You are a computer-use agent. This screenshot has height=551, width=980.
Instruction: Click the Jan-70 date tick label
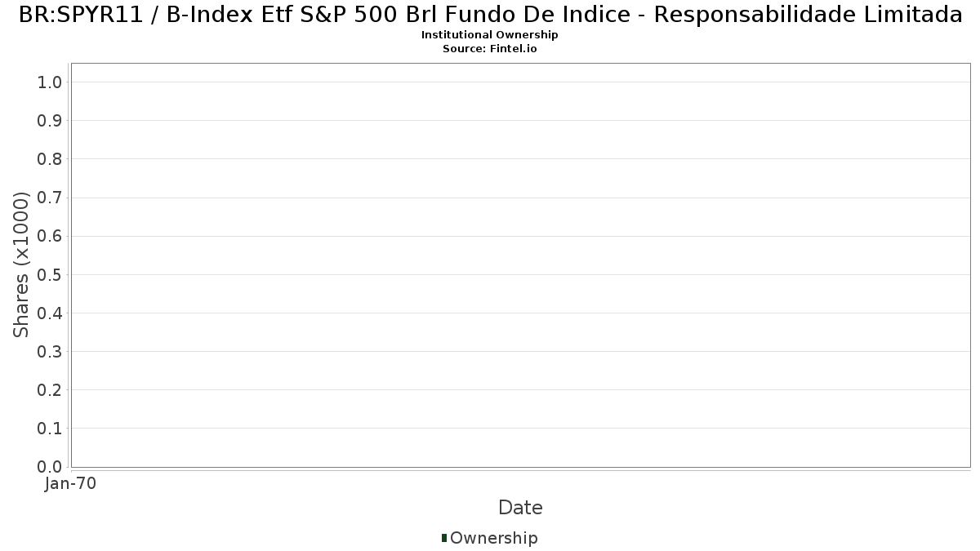point(70,483)
